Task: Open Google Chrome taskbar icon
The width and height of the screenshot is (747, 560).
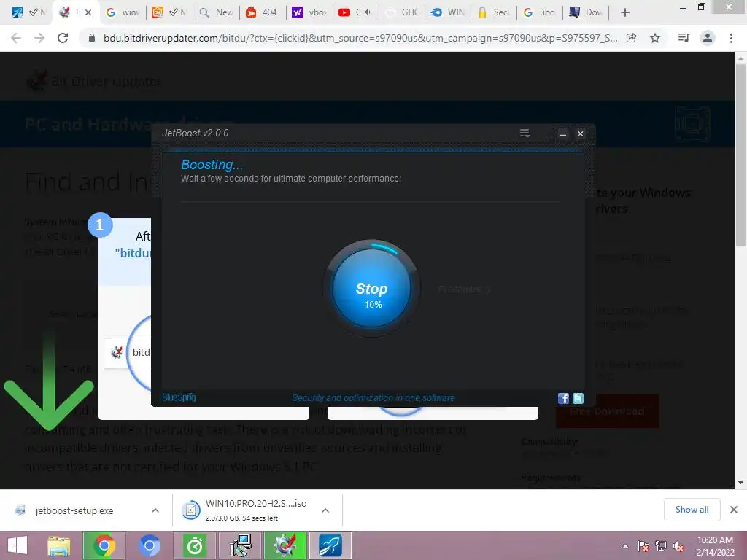Action: click(104, 545)
